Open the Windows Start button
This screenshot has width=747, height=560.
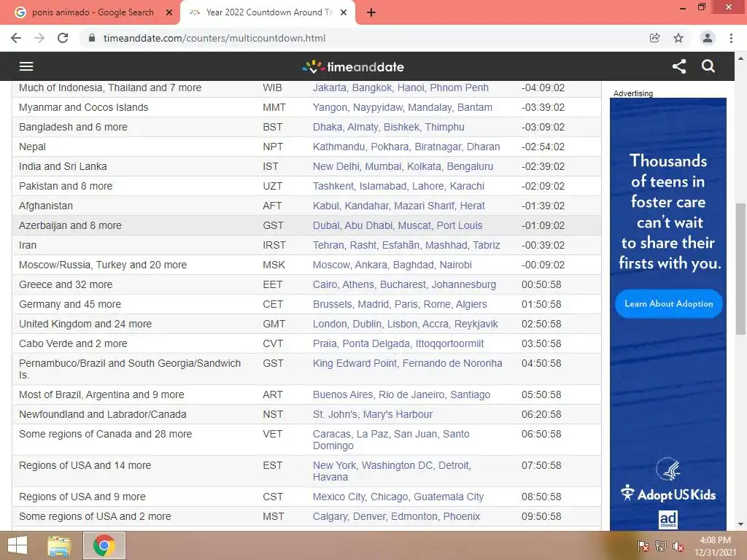[18, 545]
